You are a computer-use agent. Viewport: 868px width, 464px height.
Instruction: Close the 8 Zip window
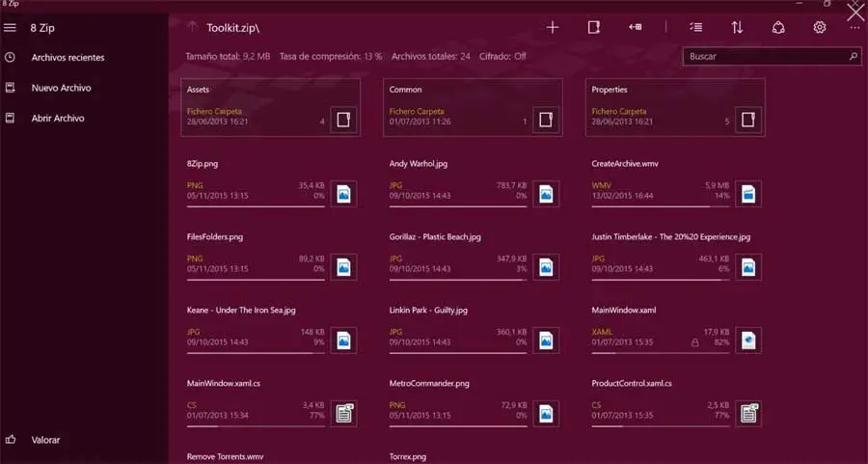(855, 13)
